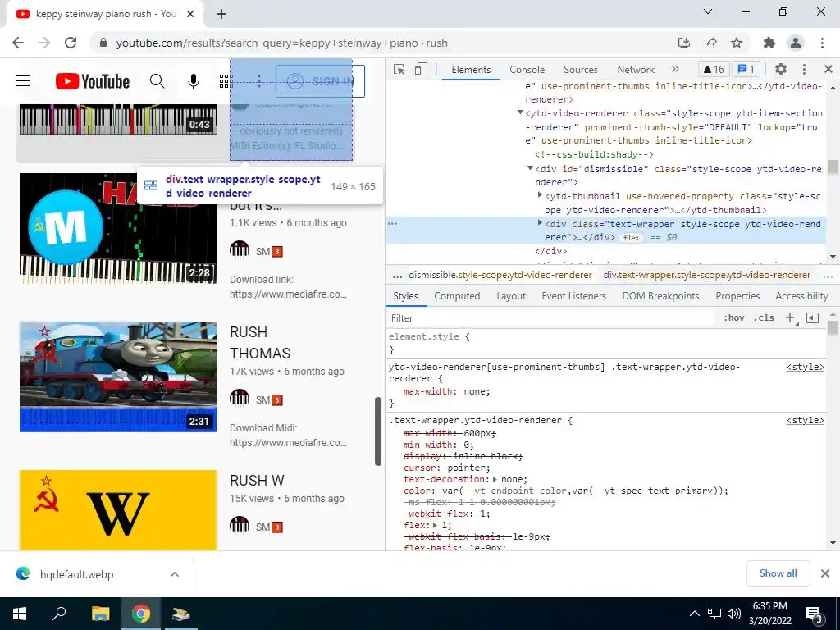The height and width of the screenshot is (630, 840).
Task: Open the RUSH THOMAS video thumbnail
Action: point(118,377)
